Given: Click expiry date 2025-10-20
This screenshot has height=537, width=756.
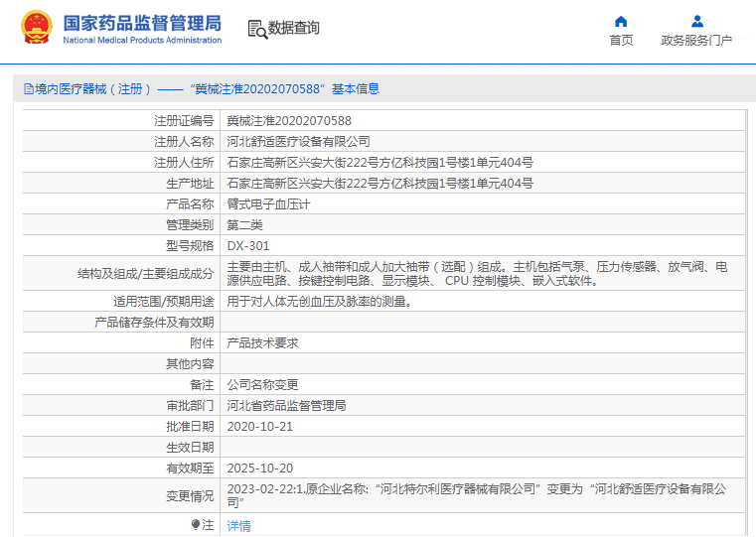Looking at the screenshot, I should pos(260,469).
